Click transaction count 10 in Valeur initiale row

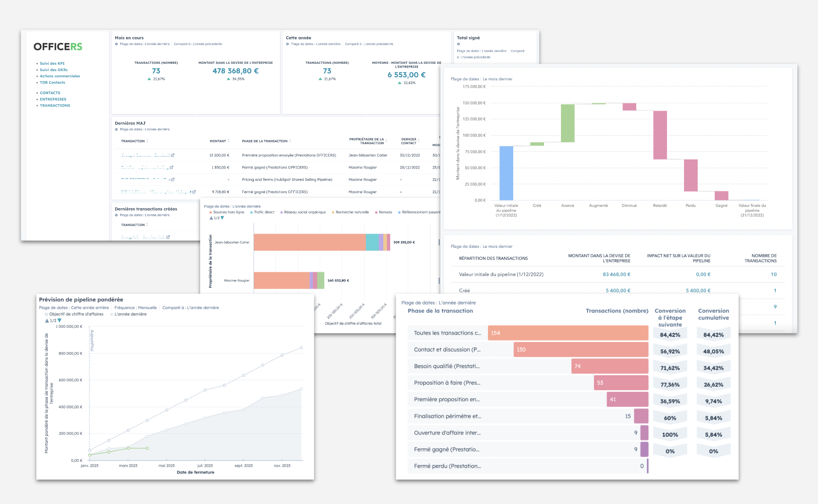(773, 274)
